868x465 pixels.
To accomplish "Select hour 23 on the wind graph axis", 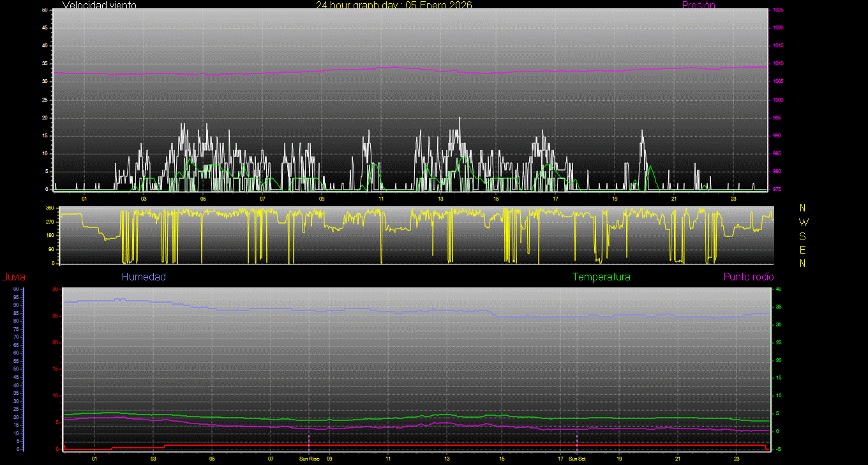I will click(733, 199).
